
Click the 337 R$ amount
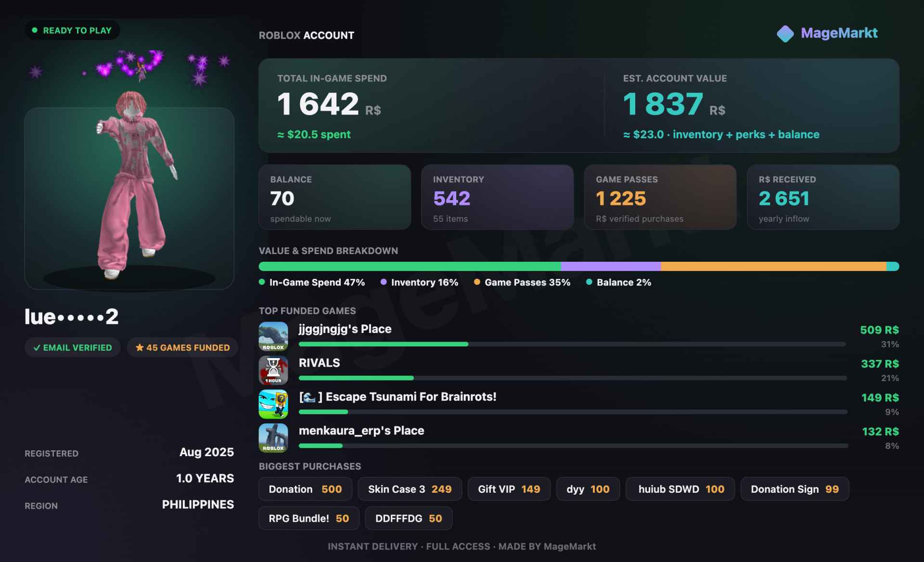pos(880,364)
